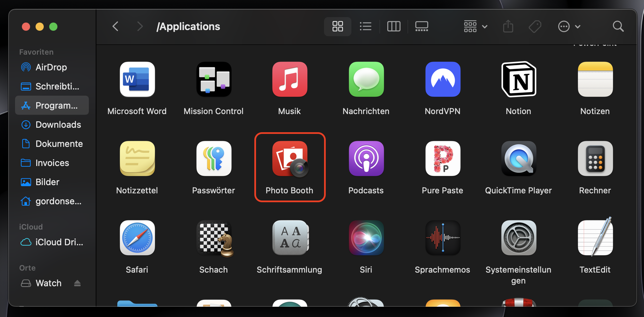Click the Schriftsammlung label text

pyautogui.click(x=290, y=270)
